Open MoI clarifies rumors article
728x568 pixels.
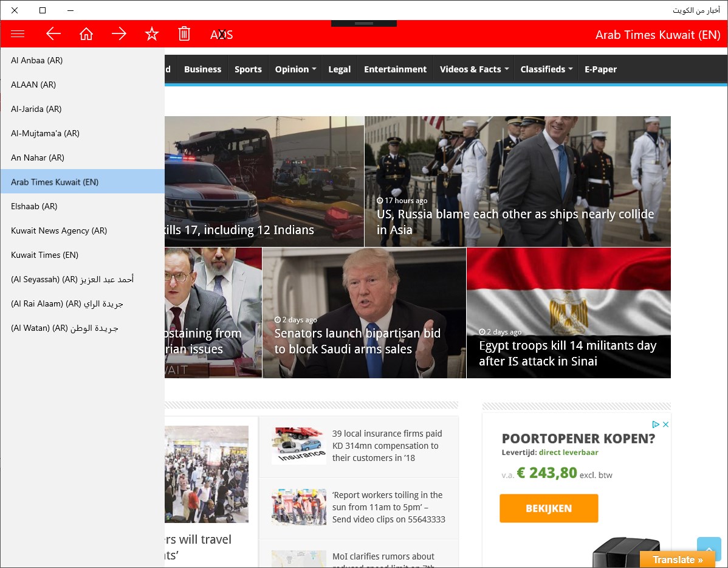click(x=383, y=559)
